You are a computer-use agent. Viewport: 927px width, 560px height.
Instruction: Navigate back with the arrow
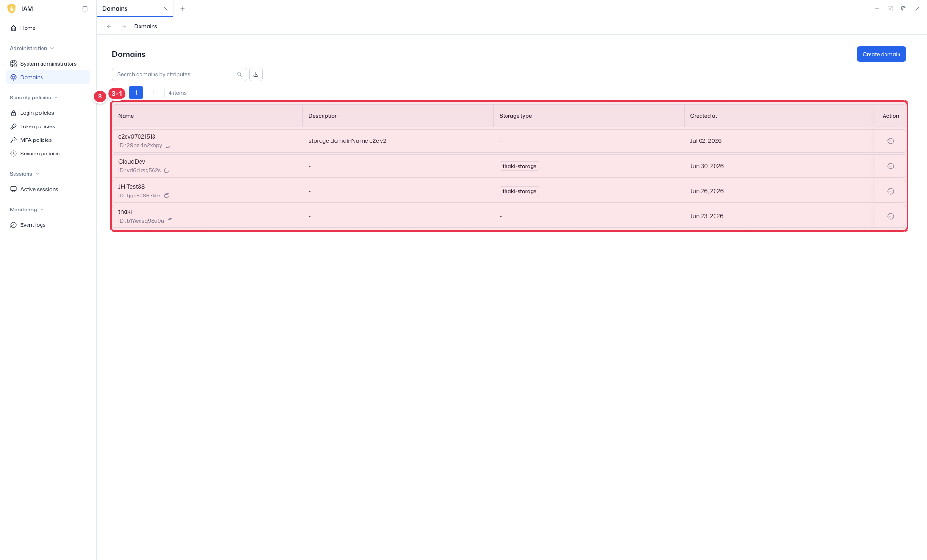click(x=109, y=26)
